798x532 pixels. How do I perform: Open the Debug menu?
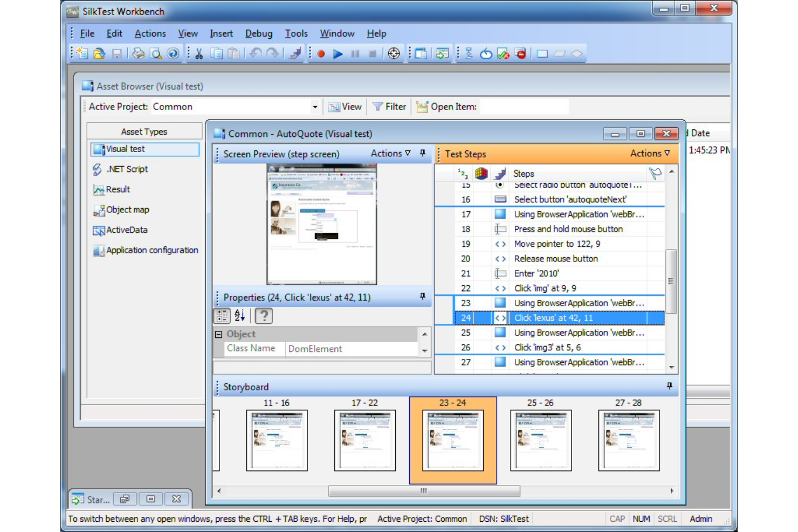(x=259, y=33)
